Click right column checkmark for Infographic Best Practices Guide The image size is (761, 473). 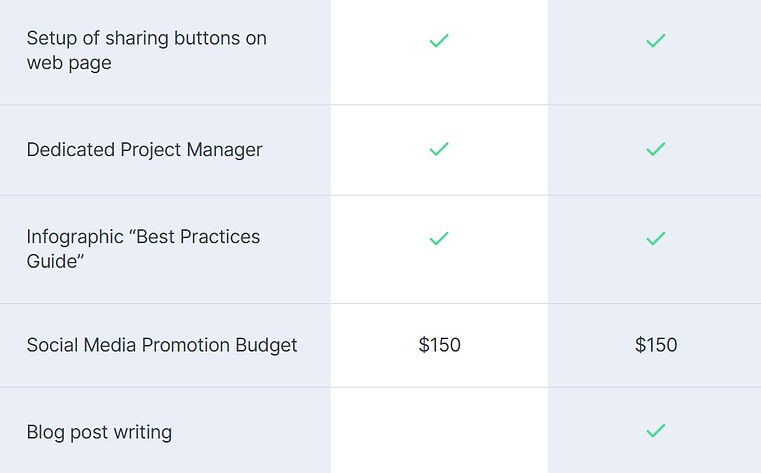pyautogui.click(x=655, y=239)
